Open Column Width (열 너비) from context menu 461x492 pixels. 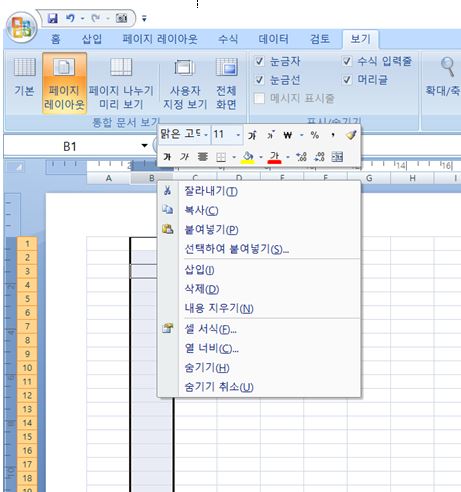point(259,348)
